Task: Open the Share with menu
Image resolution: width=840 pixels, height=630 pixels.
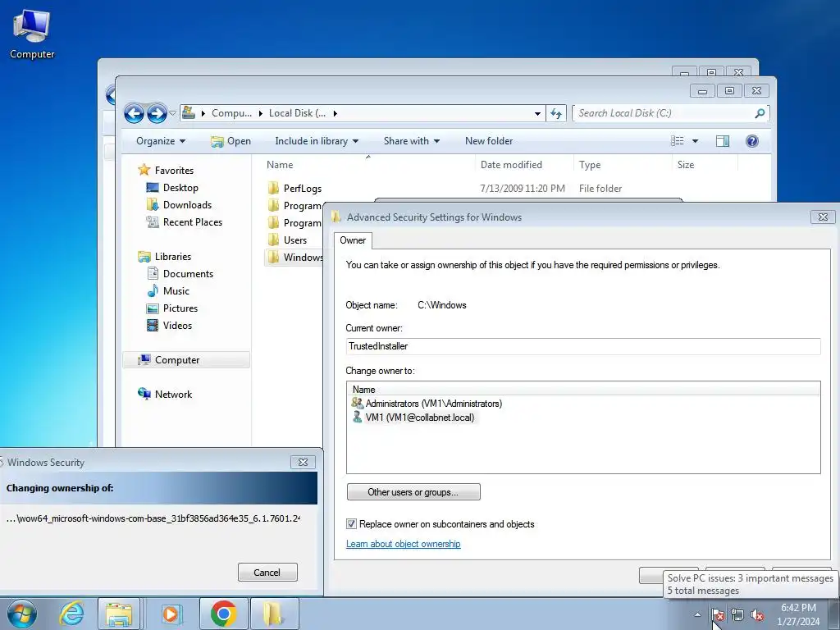Action: 412,141
